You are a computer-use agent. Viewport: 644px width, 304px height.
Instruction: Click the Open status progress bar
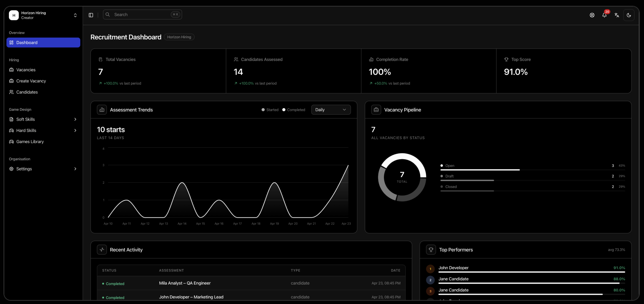point(533,170)
